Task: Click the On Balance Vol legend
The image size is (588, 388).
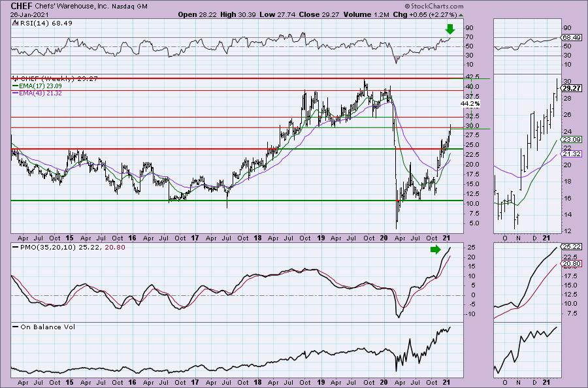Action: (x=44, y=327)
